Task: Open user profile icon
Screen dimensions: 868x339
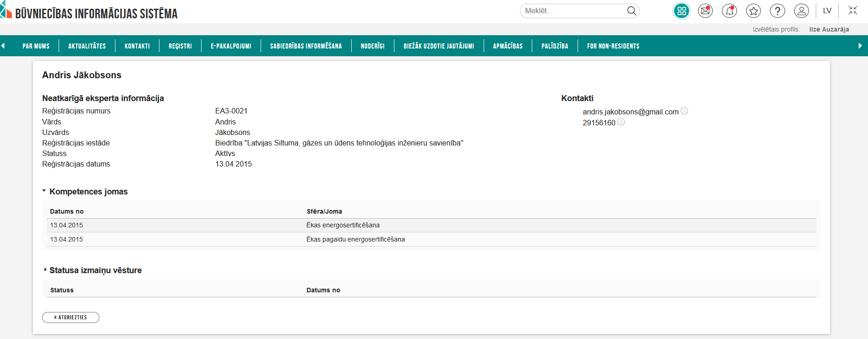Action: [x=802, y=11]
